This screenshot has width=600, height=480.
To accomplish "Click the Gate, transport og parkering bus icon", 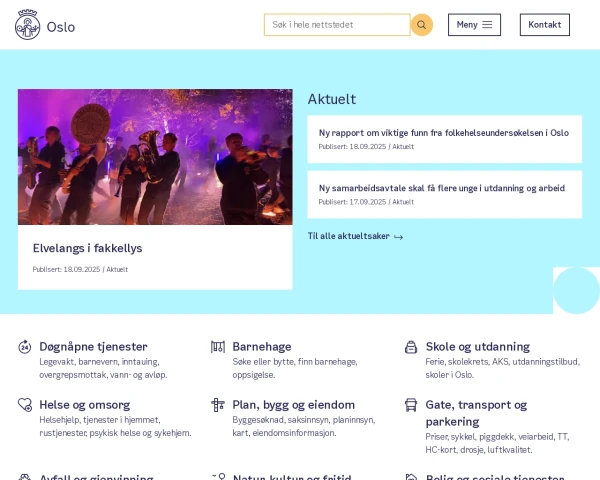I will (411, 405).
